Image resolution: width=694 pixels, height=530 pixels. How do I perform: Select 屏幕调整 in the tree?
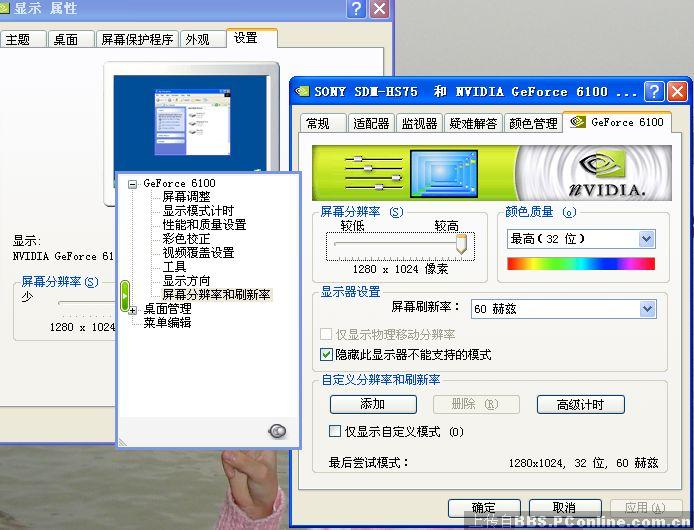coord(186,197)
